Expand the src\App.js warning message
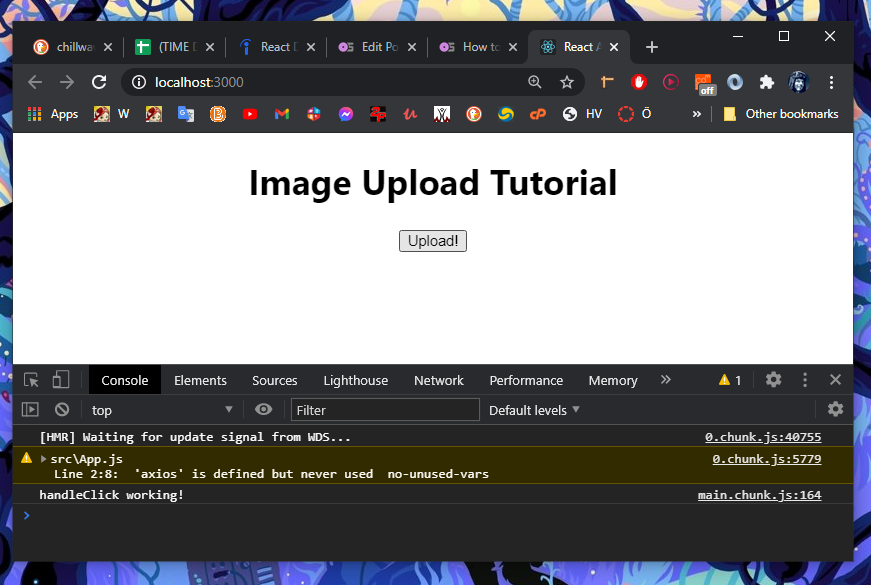The image size is (871, 585). coord(43,460)
